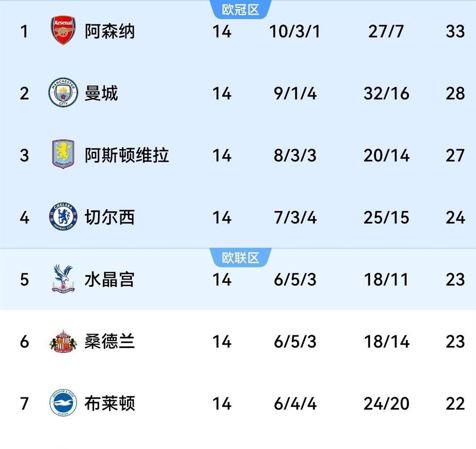Open the 阿森纳 team name link

[x=110, y=31]
